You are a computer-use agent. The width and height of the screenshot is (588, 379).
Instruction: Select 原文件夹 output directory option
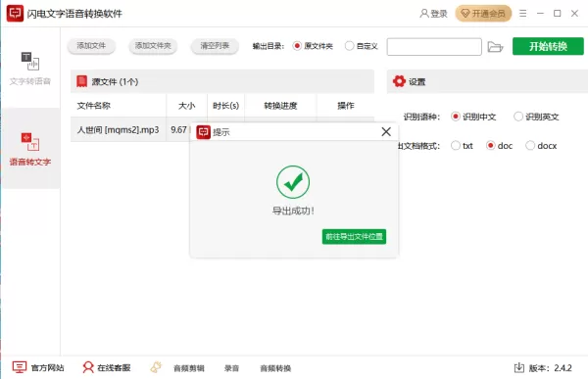pyautogui.click(x=313, y=46)
